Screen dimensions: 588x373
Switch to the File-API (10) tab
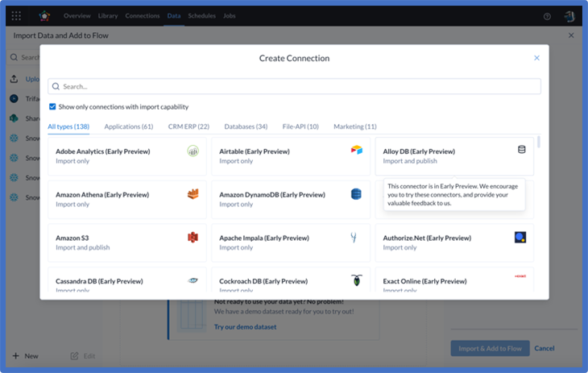300,126
